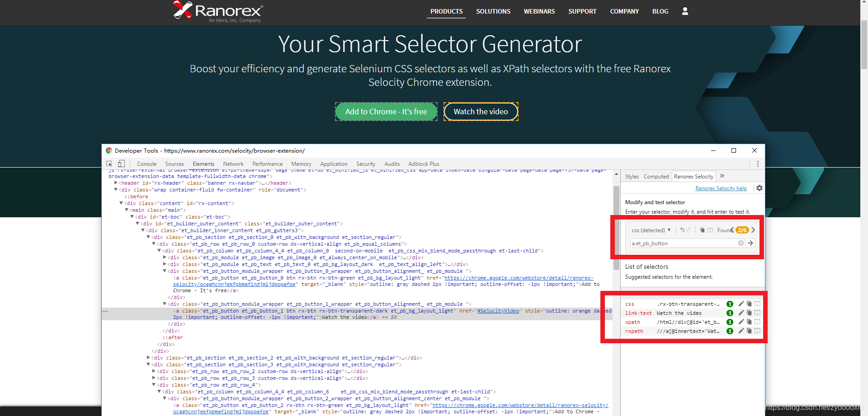Click the 'Watch the video' button
Image resolution: width=868 pixels, height=416 pixels.
pos(481,112)
